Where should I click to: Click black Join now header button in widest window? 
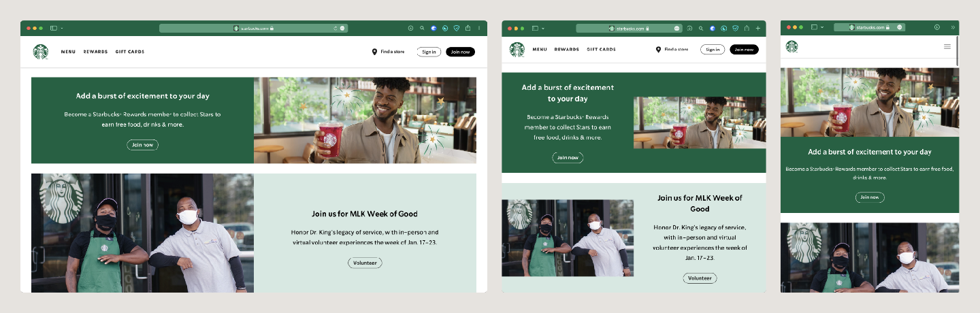[460, 52]
